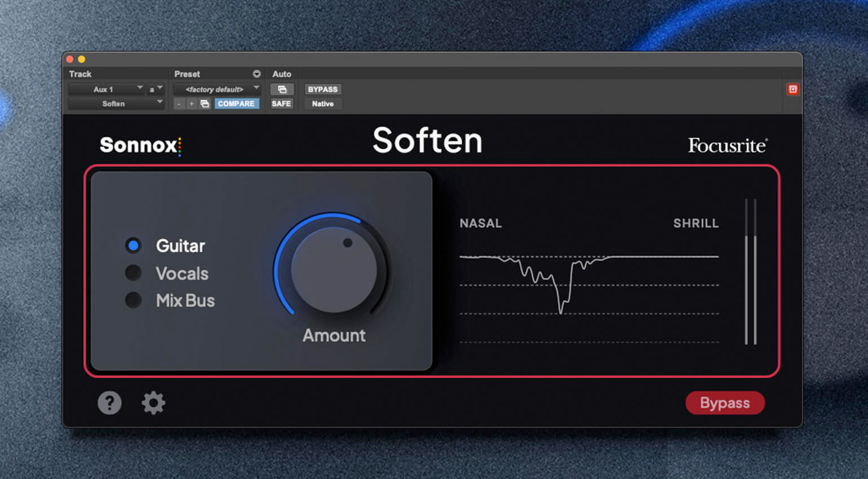Click the Focusrite logo

[726, 145]
